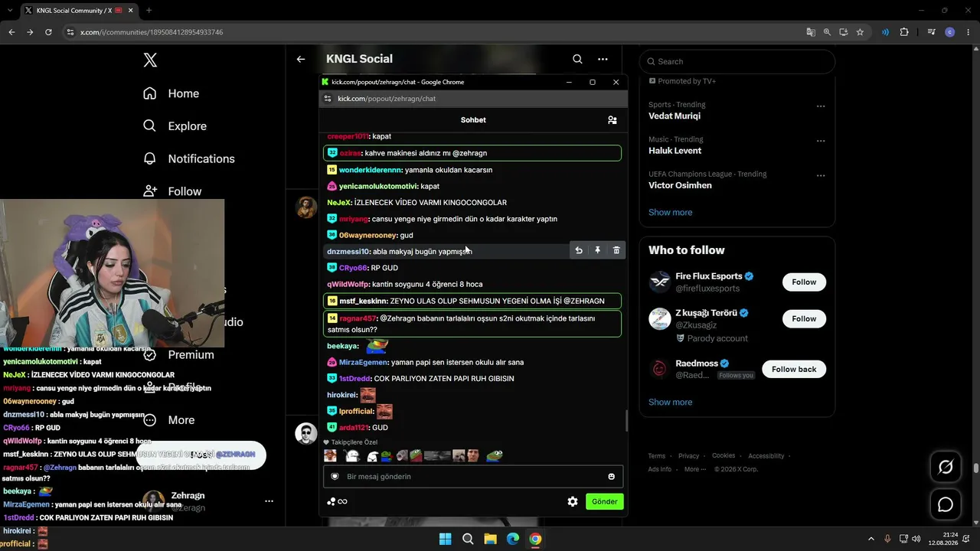Reply to dnzmessi10 chat message

579,250
